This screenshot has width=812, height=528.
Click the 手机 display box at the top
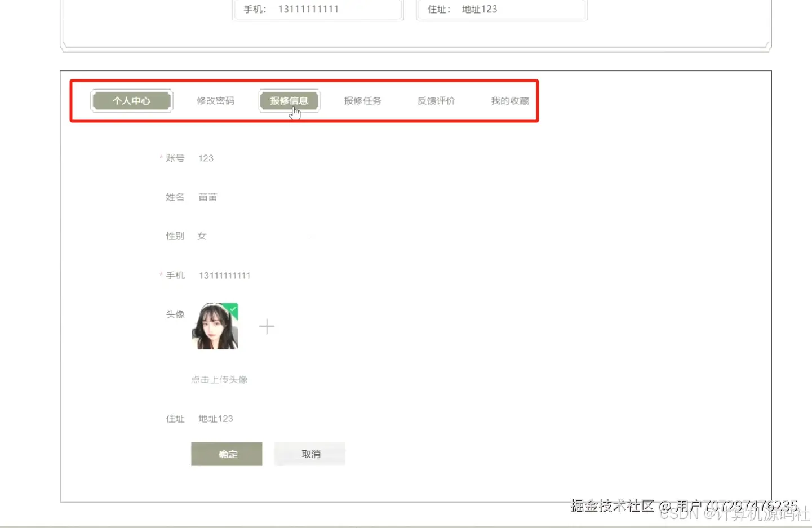318,9
